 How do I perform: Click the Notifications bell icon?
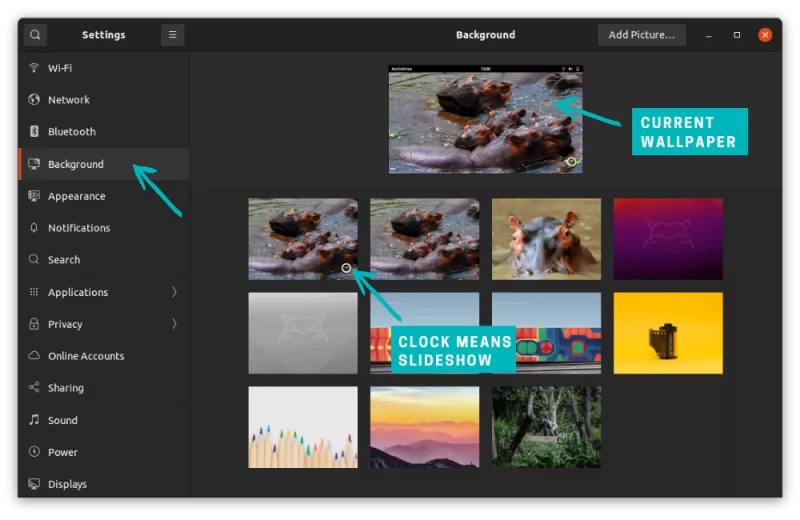coord(34,228)
